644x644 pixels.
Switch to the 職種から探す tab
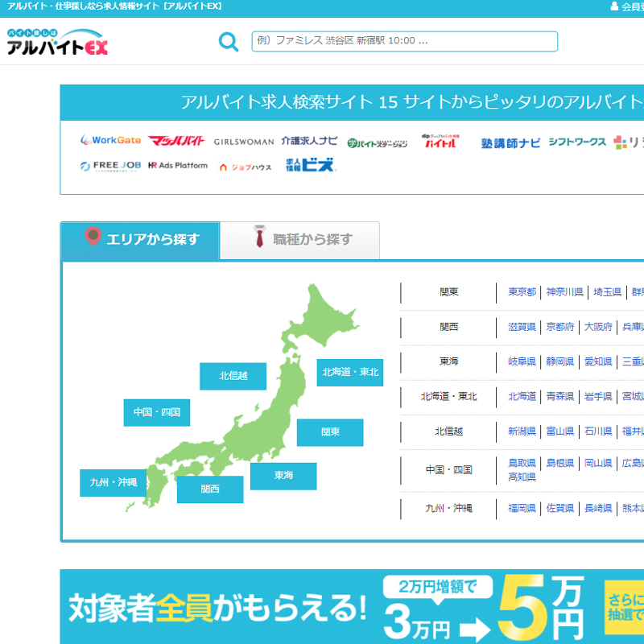299,240
